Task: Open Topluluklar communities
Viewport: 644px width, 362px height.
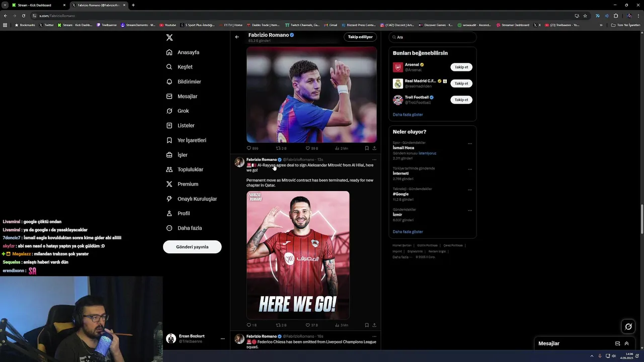Action: pyautogui.click(x=185, y=169)
